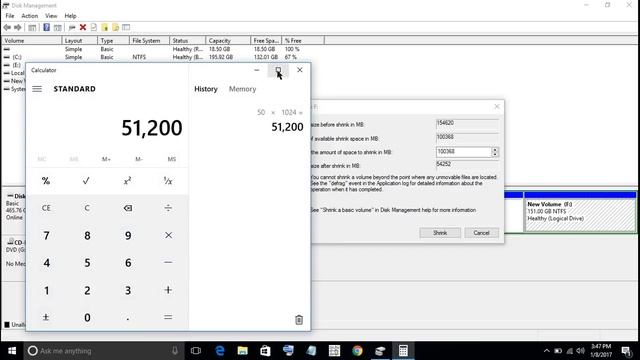Click the Windows Start button
This screenshot has height=360, width=640.
point(12,351)
